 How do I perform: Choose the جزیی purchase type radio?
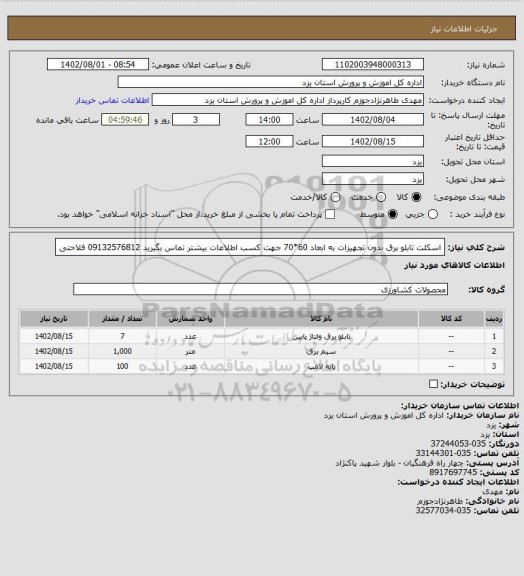tap(433, 214)
